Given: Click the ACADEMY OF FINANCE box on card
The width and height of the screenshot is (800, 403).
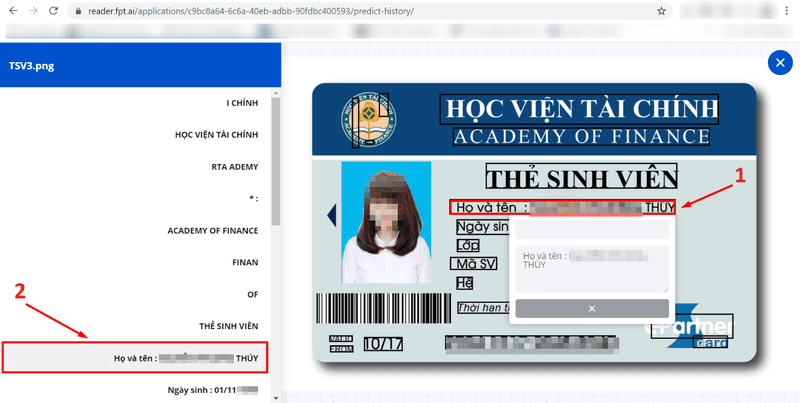Looking at the screenshot, I should pyautogui.click(x=582, y=136).
